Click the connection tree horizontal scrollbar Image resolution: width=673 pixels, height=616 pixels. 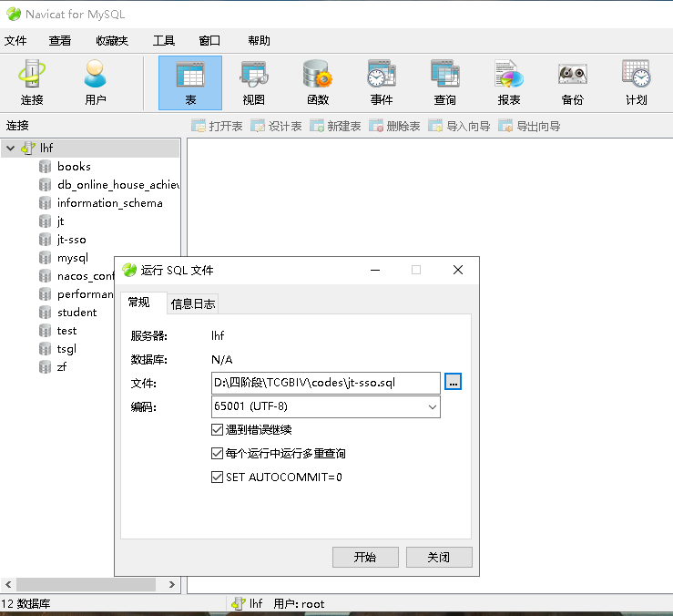click(x=86, y=585)
